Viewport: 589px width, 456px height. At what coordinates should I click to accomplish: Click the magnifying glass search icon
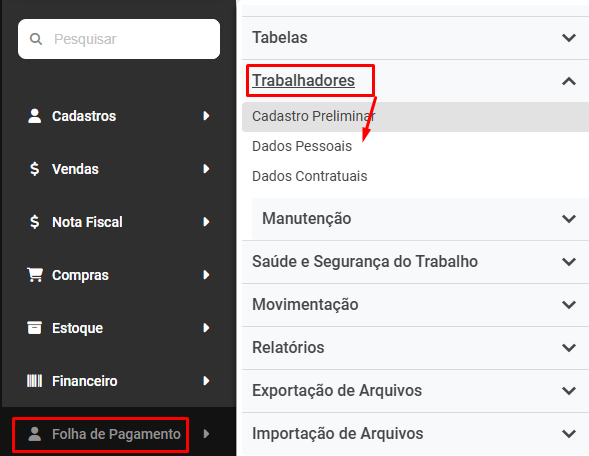pyautogui.click(x=36, y=39)
